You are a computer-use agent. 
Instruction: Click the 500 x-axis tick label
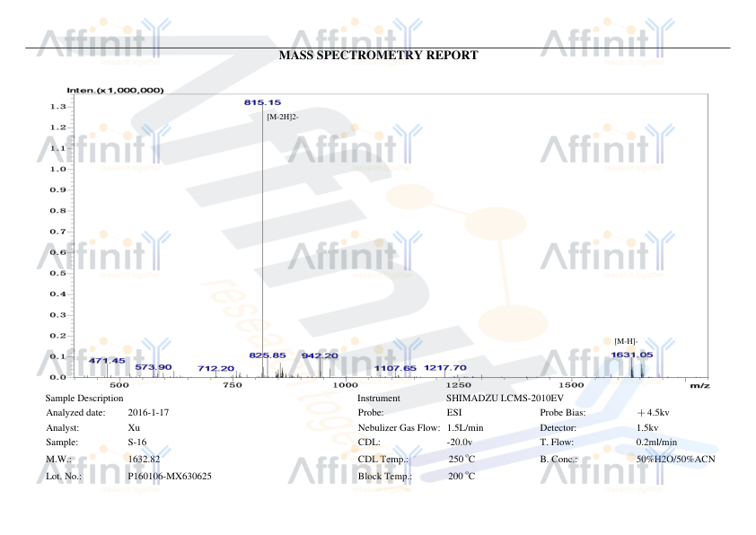pyautogui.click(x=119, y=384)
